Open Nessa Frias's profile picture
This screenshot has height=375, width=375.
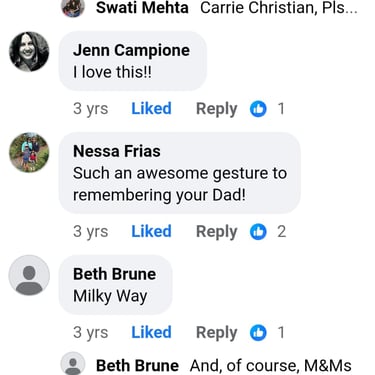[x=29, y=152]
